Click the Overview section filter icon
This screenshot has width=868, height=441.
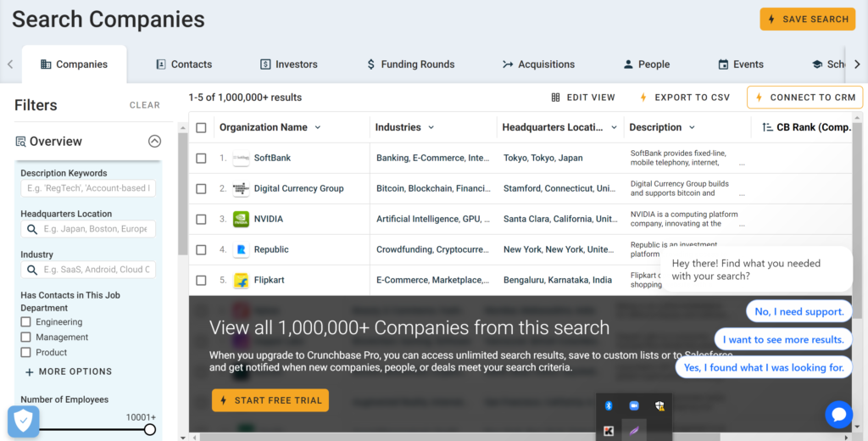tap(20, 142)
